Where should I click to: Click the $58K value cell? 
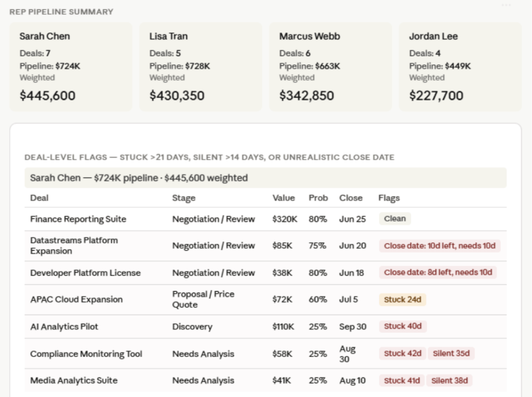click(282, 353)
